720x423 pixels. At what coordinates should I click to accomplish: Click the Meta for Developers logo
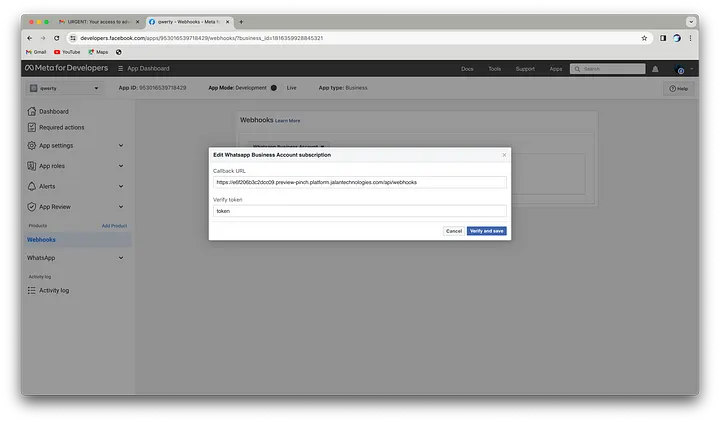point(67,68)
